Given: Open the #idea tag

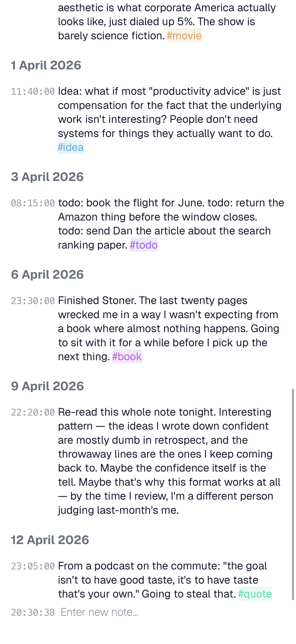Looking at the screenshot, I should (x=71, y=148).
